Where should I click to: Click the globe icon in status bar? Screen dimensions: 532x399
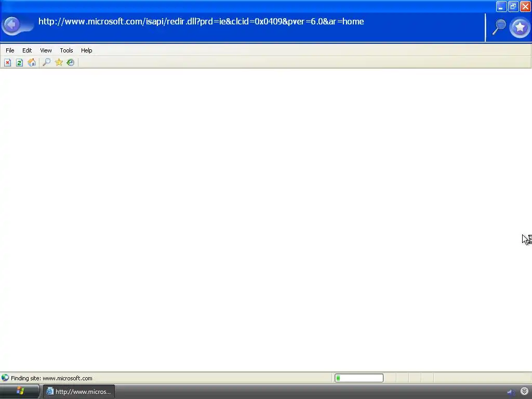pos(5,378)
